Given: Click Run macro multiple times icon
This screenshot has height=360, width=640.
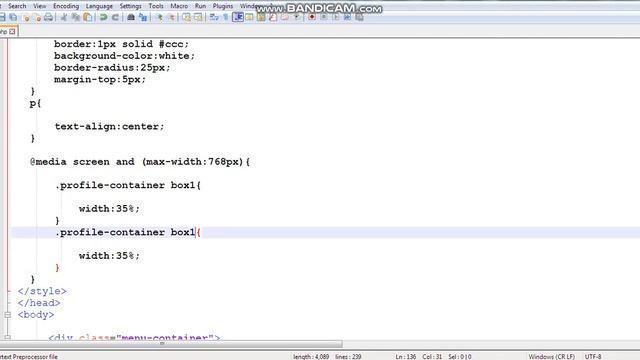Looking at the screenshot, I should 347,17.
